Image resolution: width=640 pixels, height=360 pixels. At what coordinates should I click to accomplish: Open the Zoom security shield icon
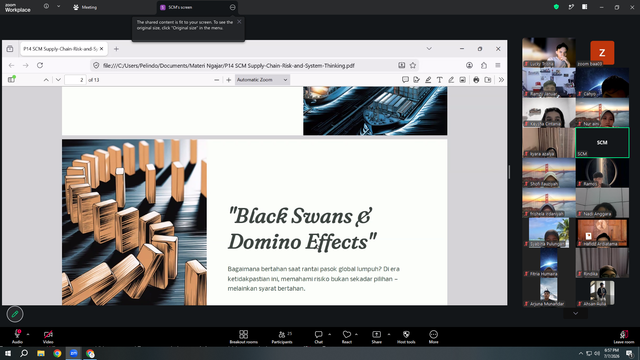coord(556,7)
